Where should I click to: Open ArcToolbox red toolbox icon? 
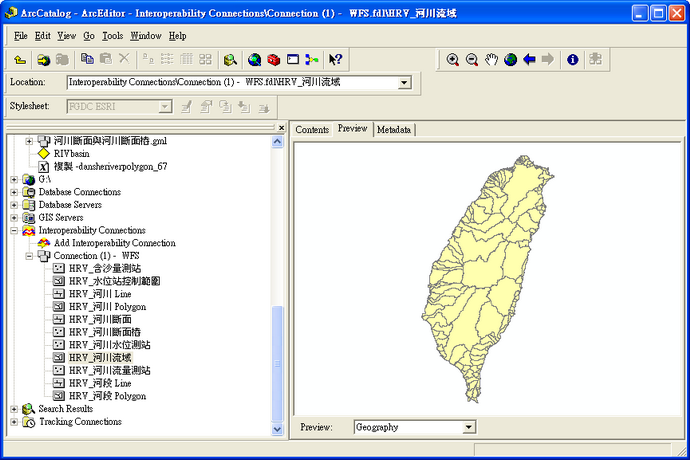pos(273,60)
